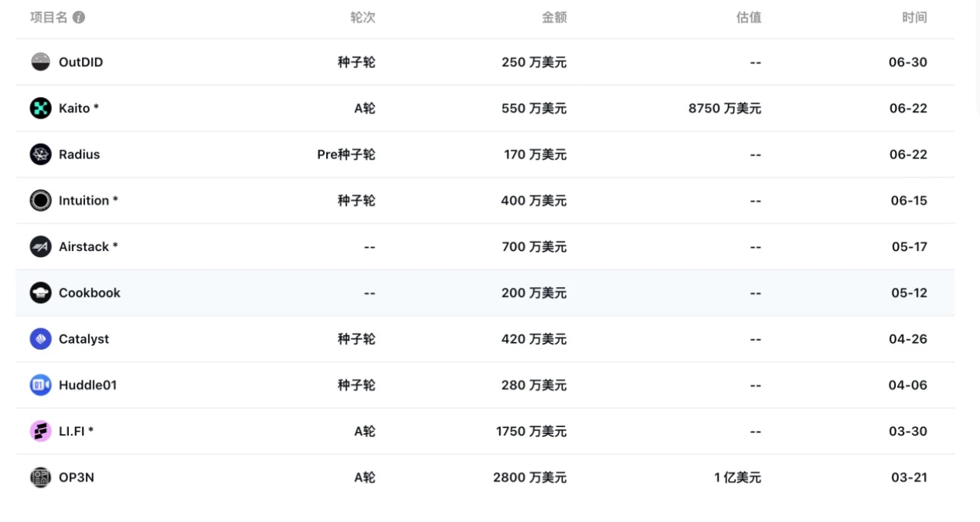The image size is (980, 522).
Task: Click the Radius project logo icon
Action: click(41, 154)
